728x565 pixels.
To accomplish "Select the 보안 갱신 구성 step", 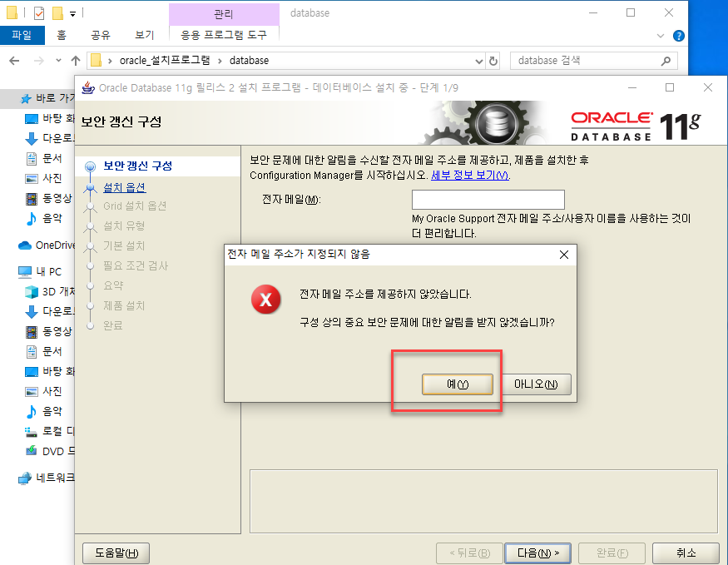I will click(137, 166).
